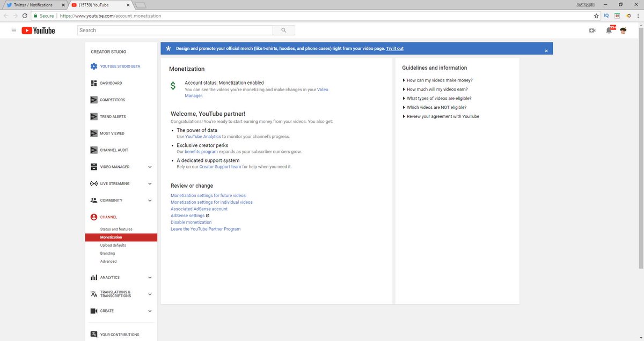The width and height of the screenshot is (644, 341).
Task: Click the red Channel person icon
Action: [94, 217]
